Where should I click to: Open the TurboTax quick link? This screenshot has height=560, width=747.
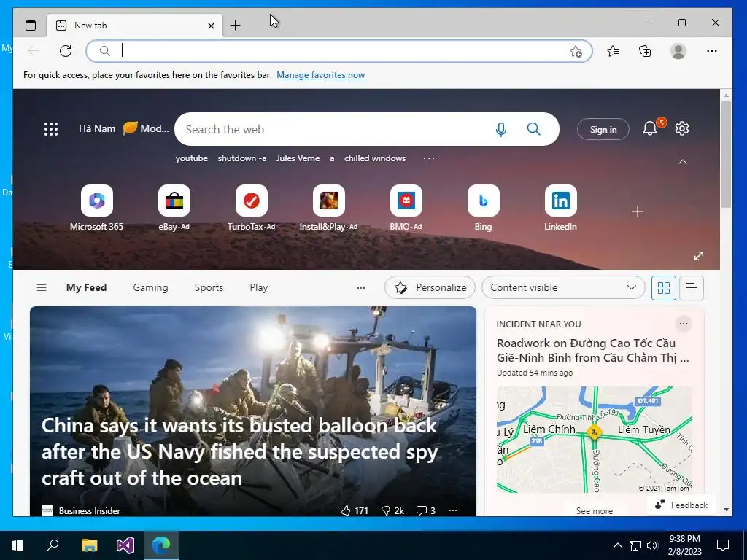click(x=251, y=208)
